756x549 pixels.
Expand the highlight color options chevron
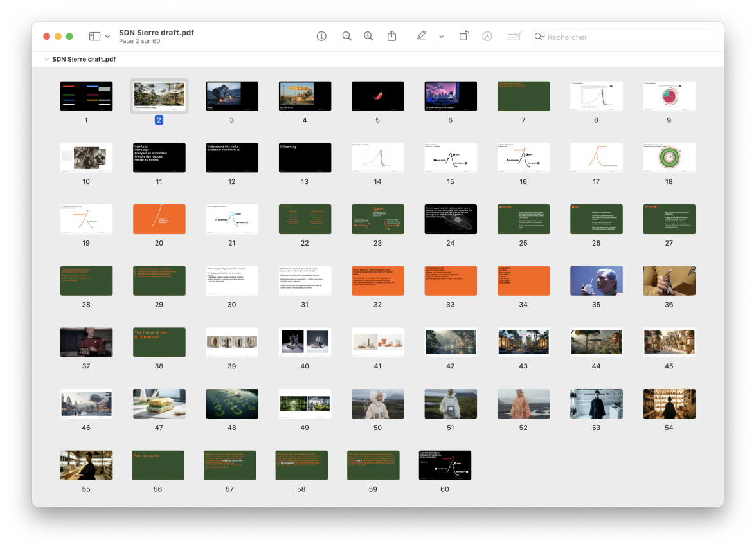point(441,37)
